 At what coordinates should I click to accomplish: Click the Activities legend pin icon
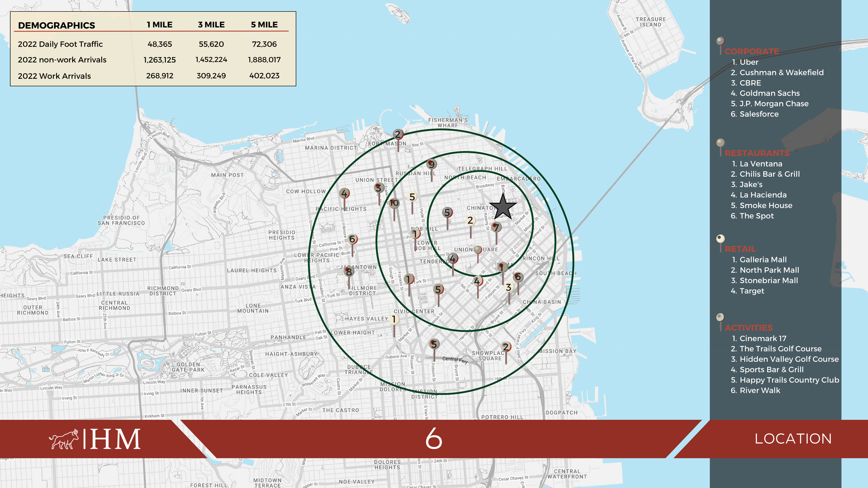720,322
